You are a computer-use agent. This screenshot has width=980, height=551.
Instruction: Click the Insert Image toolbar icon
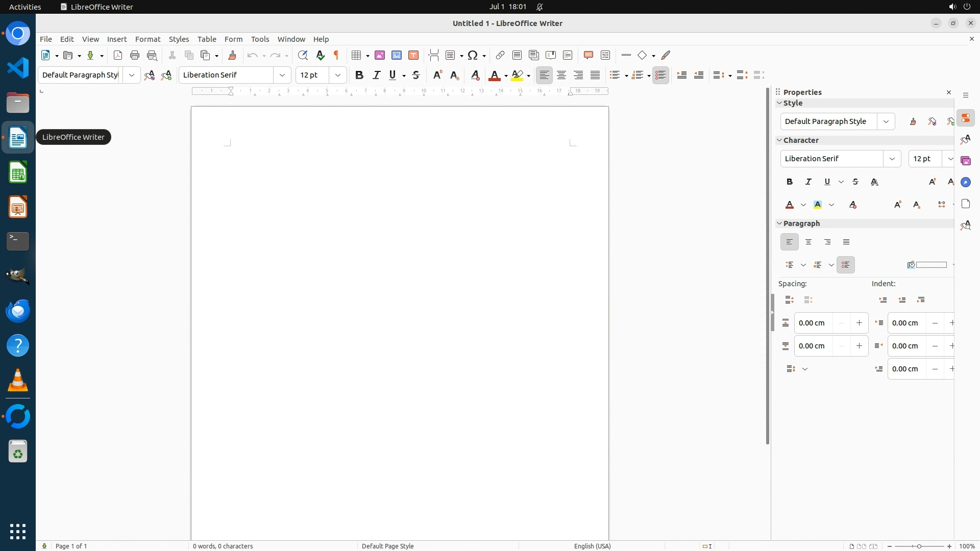pos(380,55)
